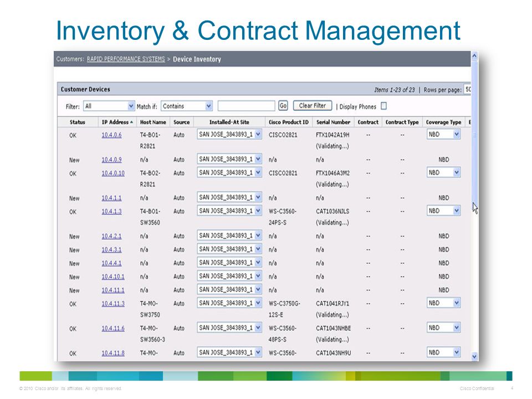Open IP address link 10.4.1.1
The image size is (532, 399).
(x=111, y=198)
